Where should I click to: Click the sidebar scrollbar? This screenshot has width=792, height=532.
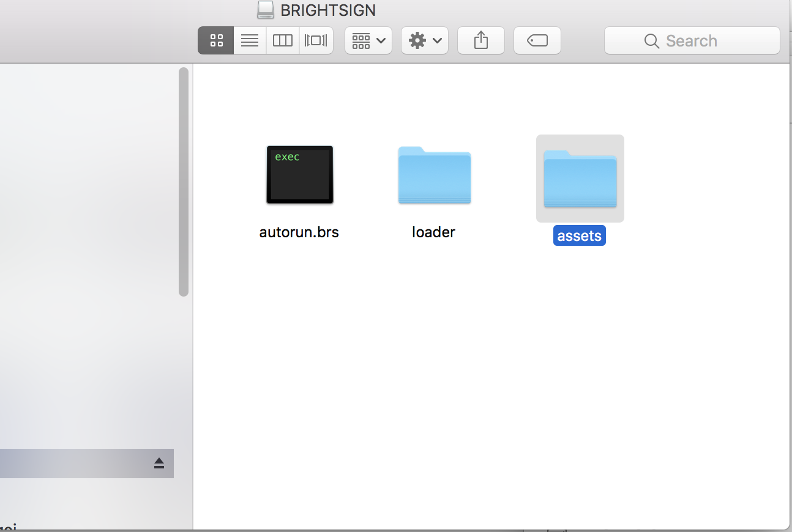(184, 182)
